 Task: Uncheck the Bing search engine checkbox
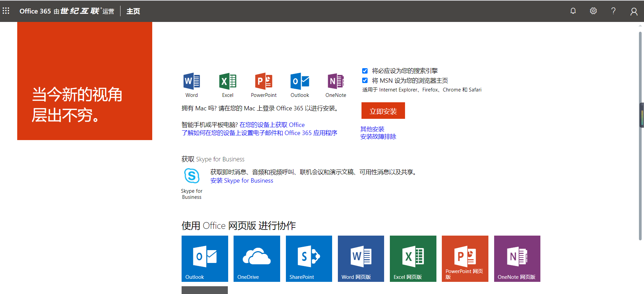pyautogui.click(x=365, y=71)
